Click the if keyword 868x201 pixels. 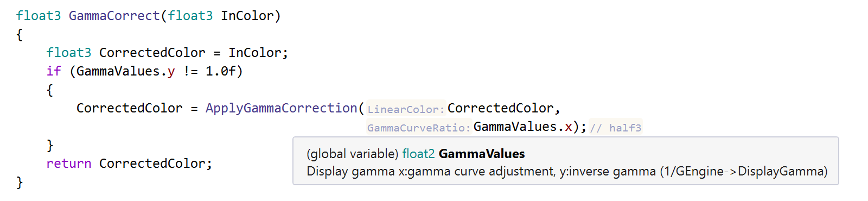[x=54, y=71]
